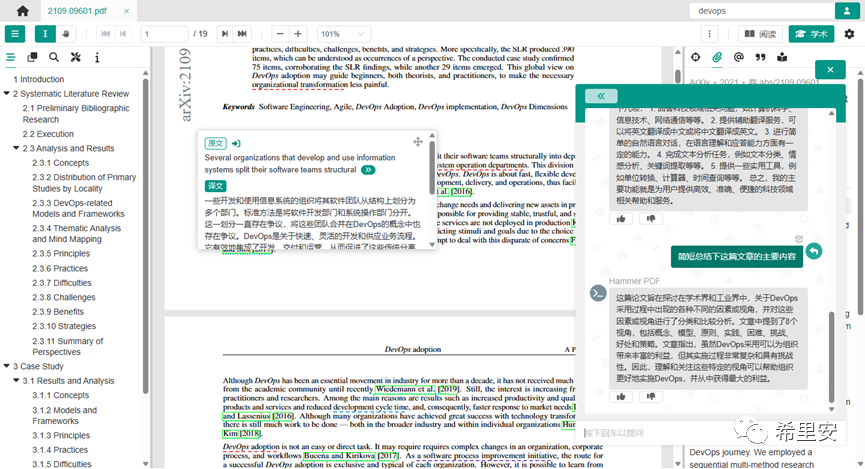Open the quotation citations tab
This screenshot has width=865, height=469.
coord(760,57)
